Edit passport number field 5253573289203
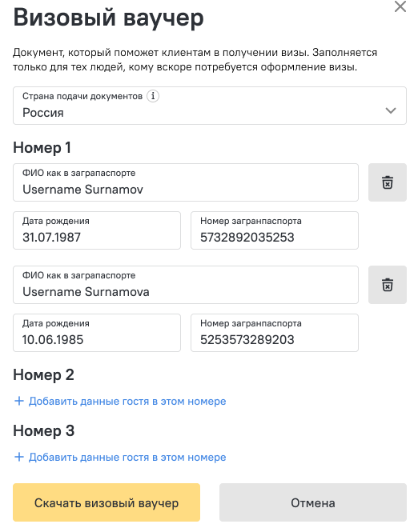The width and height of the screenshot is (418, 532). click(275, 333)
